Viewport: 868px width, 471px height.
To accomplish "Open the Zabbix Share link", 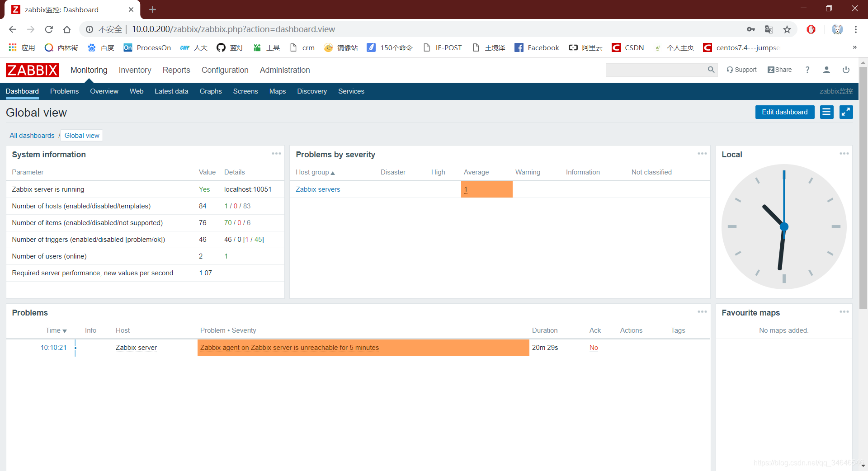I will [779, 70].
